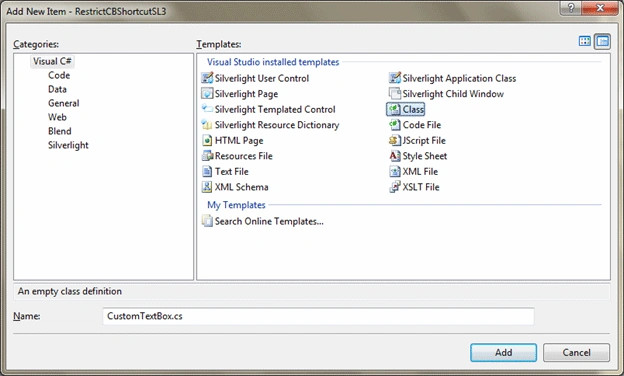Click the 'Silverlight Page' label

246,94
